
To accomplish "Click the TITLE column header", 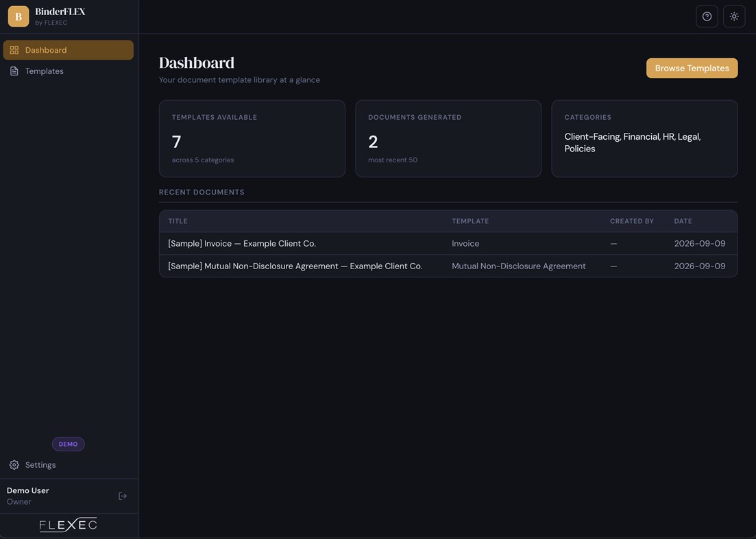I will point(178,221).
